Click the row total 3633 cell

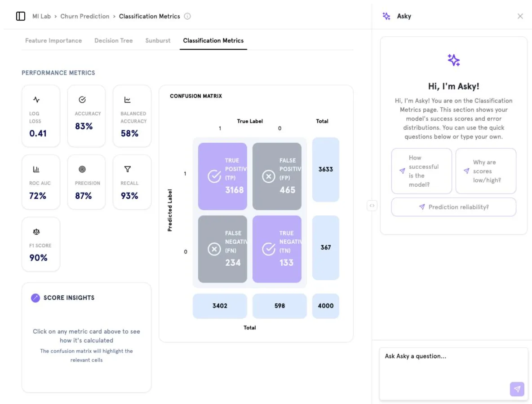coord(326,170)
